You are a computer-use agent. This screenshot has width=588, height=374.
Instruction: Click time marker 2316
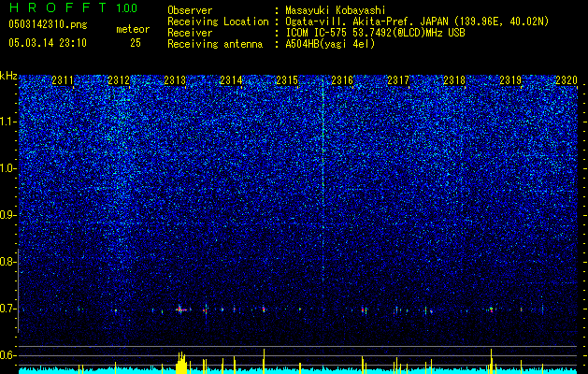[342, 80]
